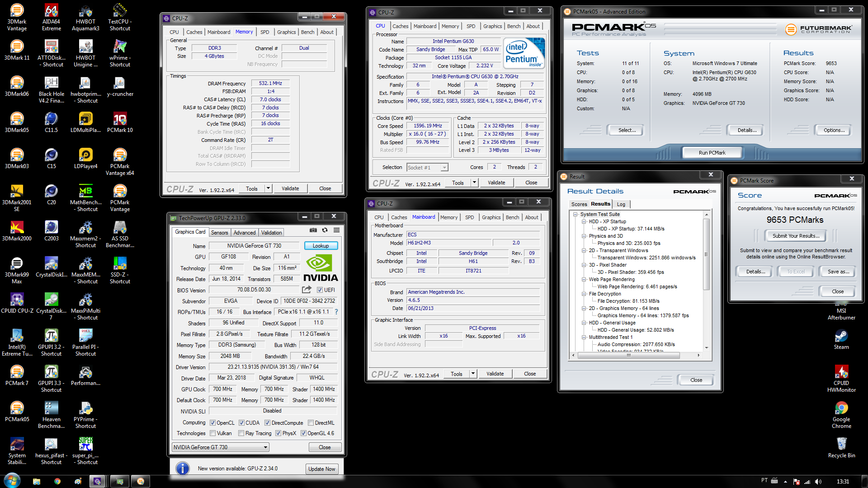Toggle the DirectCompute checkbox
The height and width of the screenshot is (488, 868).
(x=268, y=423)
